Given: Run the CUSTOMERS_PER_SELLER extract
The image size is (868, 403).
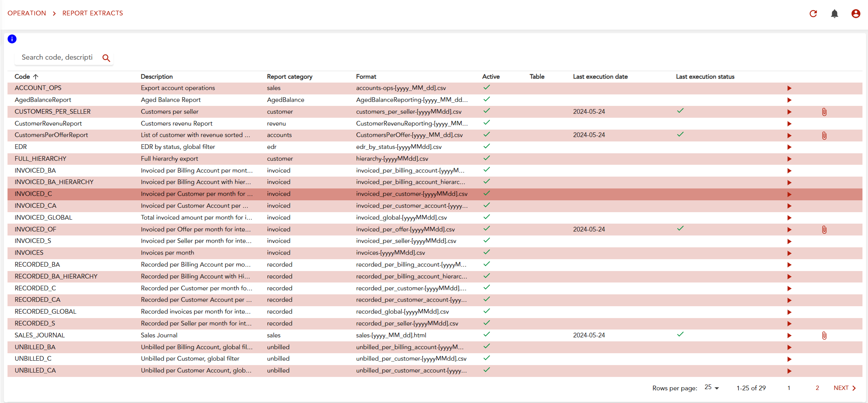Looking at the screenshot, I should (x=789, y=112).
